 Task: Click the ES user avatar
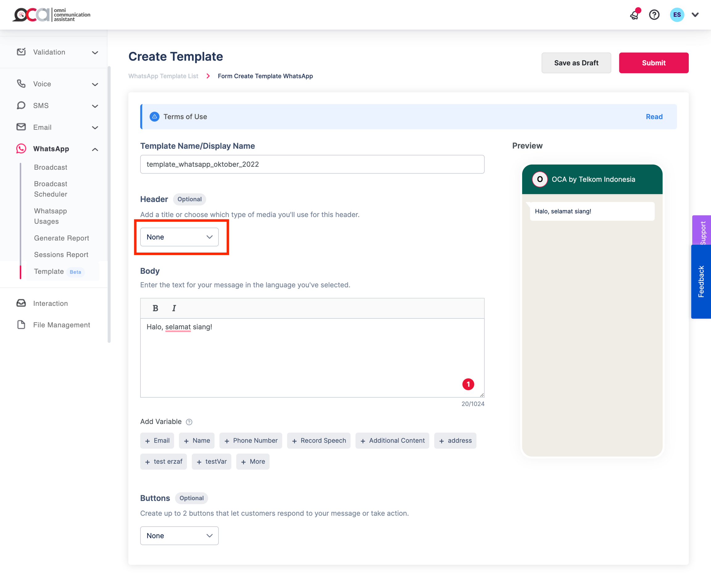[x=677, y=15]
